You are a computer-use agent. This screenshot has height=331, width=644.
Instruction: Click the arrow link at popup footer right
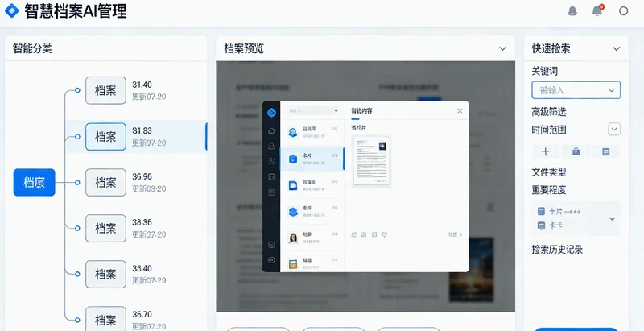(x=456, y=234)
